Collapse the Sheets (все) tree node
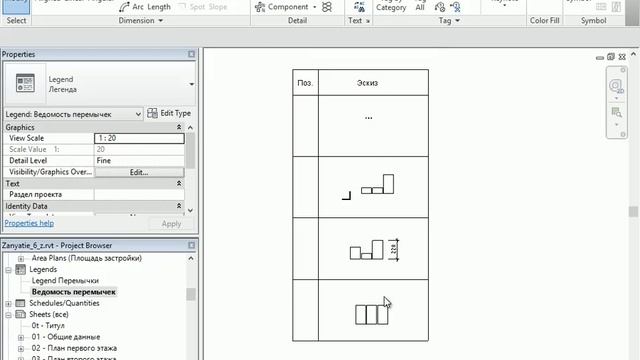Screen dimensions: 640x360 (x=8, y=315)
